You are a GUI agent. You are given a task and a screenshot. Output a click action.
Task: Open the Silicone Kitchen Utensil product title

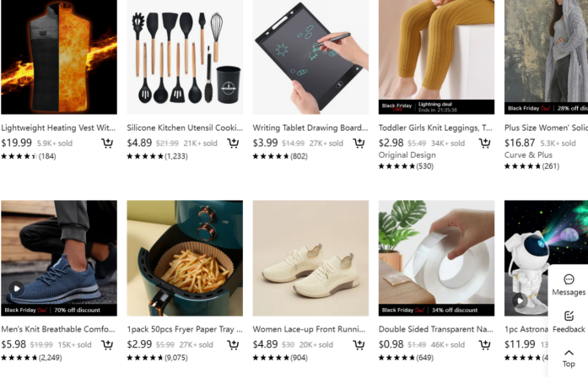tap(185, 128)
